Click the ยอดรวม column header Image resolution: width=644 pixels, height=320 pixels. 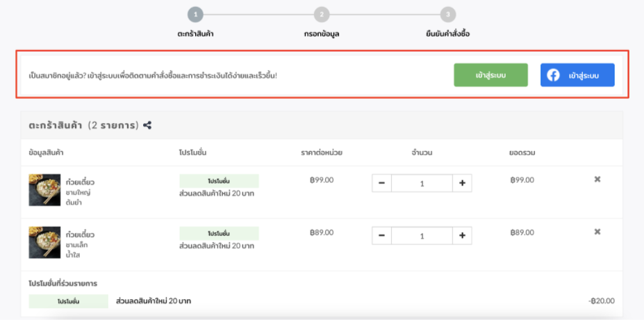click(x=522, y=152)
